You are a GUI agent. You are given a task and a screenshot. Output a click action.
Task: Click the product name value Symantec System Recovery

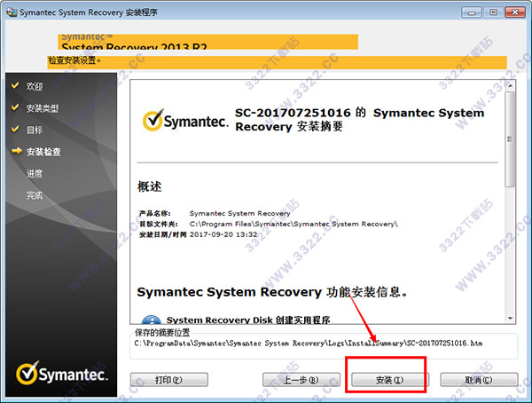pos(240,213)
